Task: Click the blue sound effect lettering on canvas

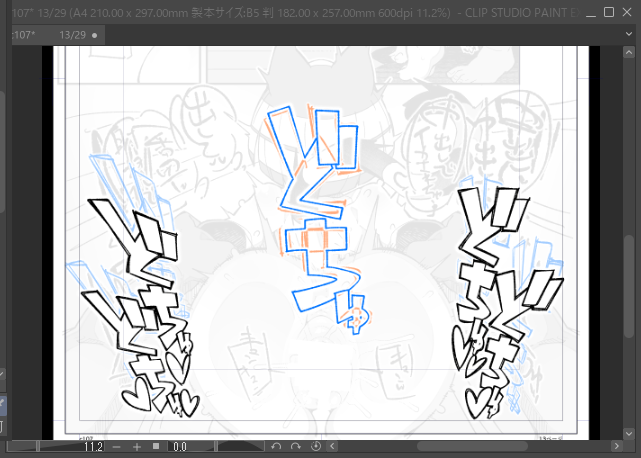Action: [318, 221]
